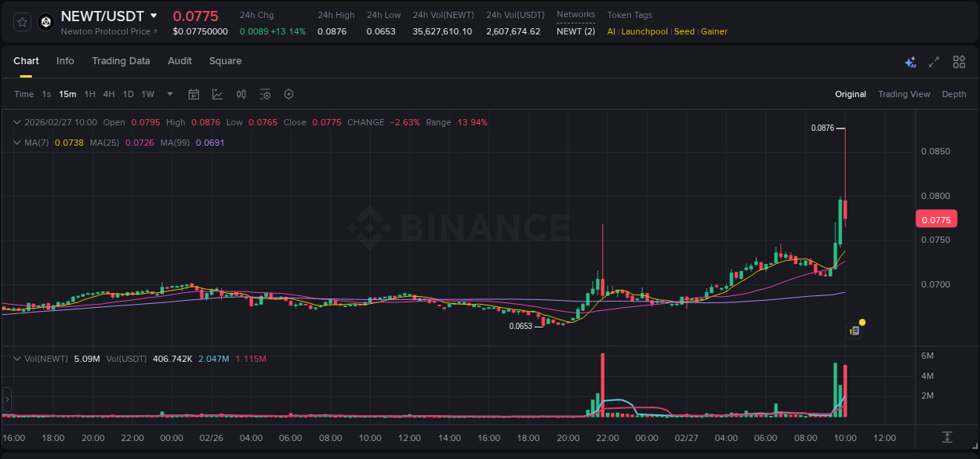Toggle the favorite star for NEWT/USDT
This screenshot has height=459, width=980.
(x=21, y=22)
